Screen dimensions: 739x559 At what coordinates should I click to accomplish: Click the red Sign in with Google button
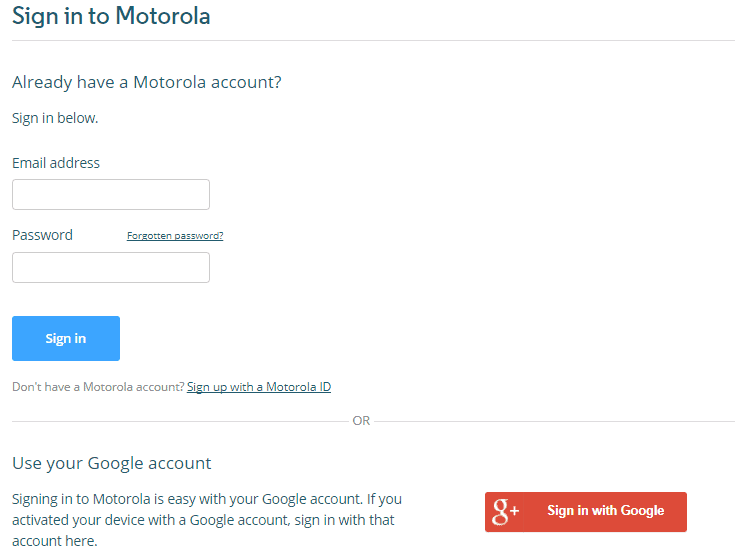coord(586,512)
